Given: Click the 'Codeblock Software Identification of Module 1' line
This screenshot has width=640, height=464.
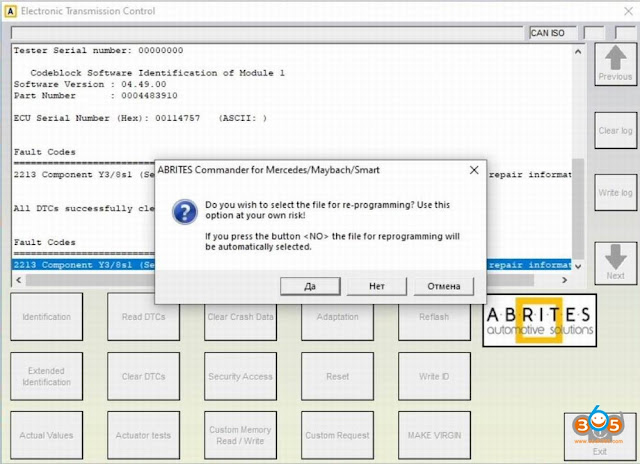Looking at the screenshot, I should [158, 73].
